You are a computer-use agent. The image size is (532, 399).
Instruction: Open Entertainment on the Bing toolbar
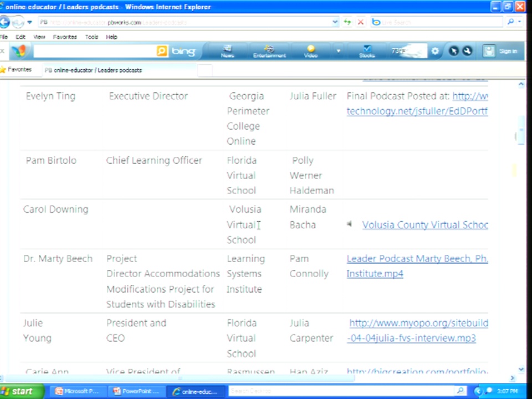point(269,51)
